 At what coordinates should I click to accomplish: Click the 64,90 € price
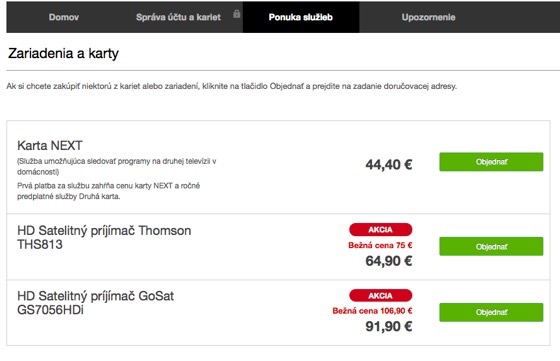(x=389, y=261)
